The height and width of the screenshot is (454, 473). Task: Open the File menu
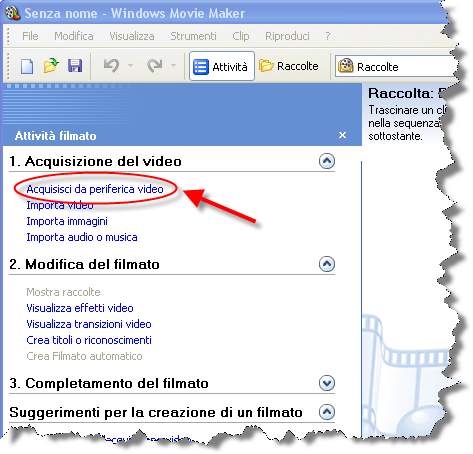pos(30,36)
